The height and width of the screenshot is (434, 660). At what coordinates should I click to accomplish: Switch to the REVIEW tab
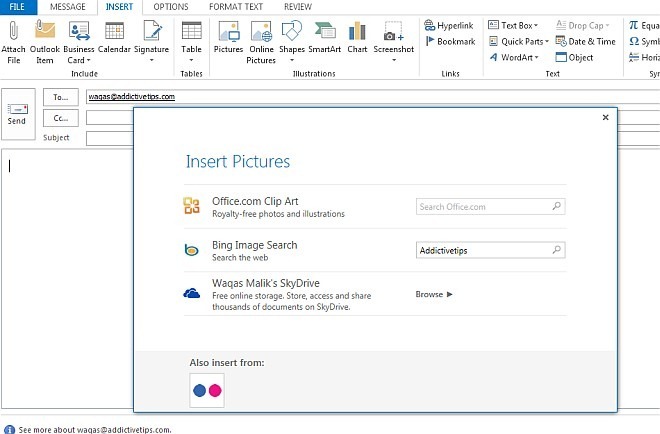click(x=298, y=7)
